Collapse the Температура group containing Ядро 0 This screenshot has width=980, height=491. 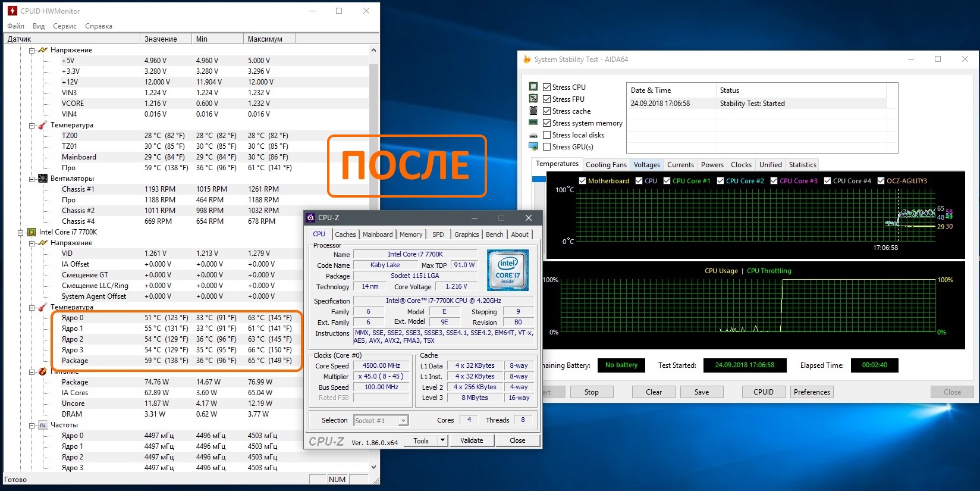pyautogui.click(x=32, y=307)
